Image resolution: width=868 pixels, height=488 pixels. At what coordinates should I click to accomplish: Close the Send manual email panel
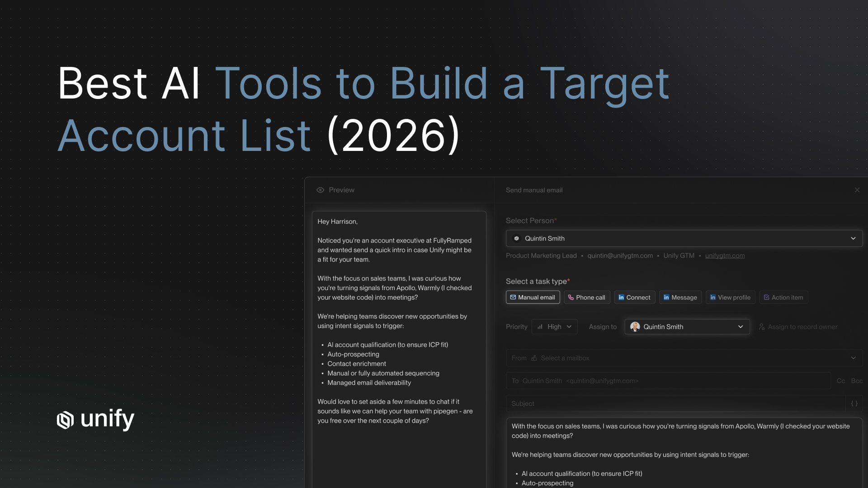[857, 190]
